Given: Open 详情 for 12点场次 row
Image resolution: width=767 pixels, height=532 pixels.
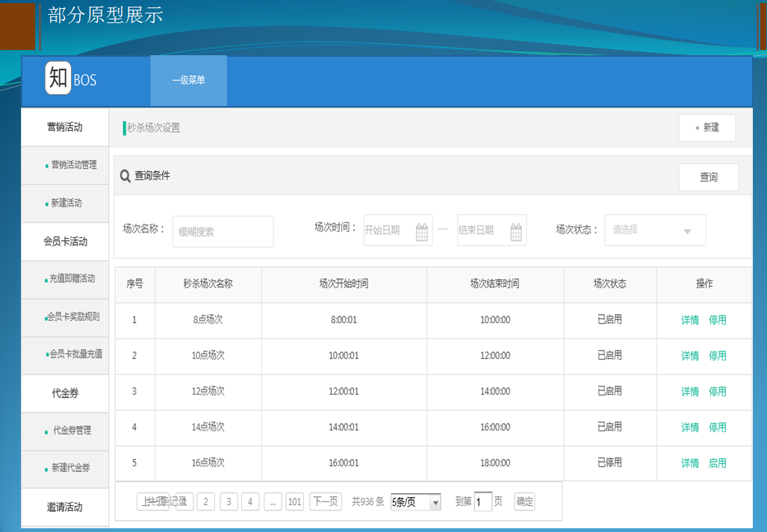Looking at the screenshot, I should [x=690, y=392].
